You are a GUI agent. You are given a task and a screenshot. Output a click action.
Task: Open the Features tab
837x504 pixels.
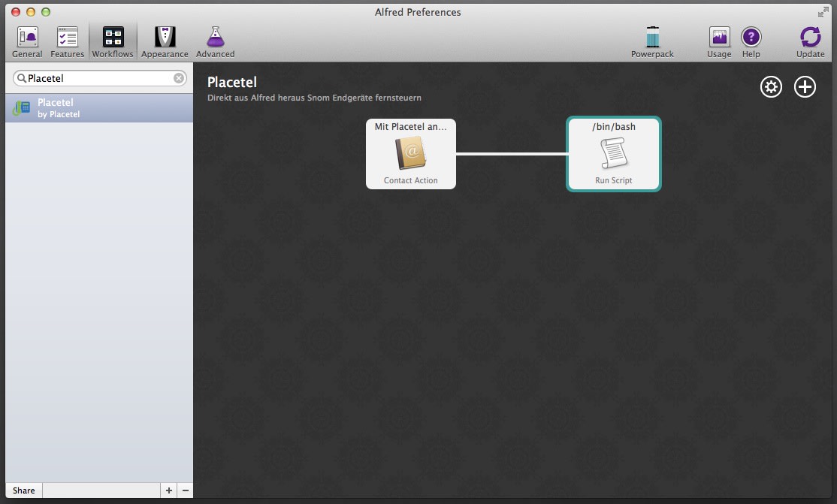pyautogui.click(x=68, y=41)
